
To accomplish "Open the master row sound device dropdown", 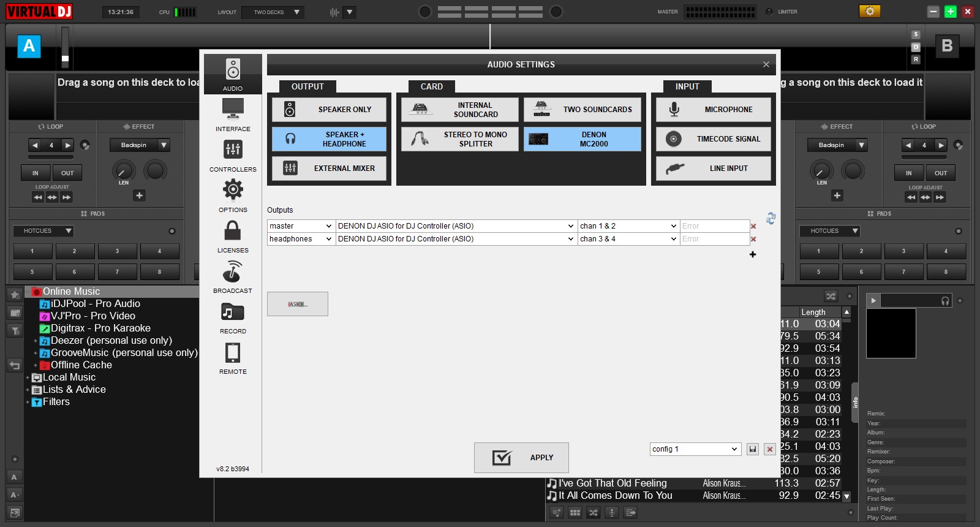I will [456, 226].
